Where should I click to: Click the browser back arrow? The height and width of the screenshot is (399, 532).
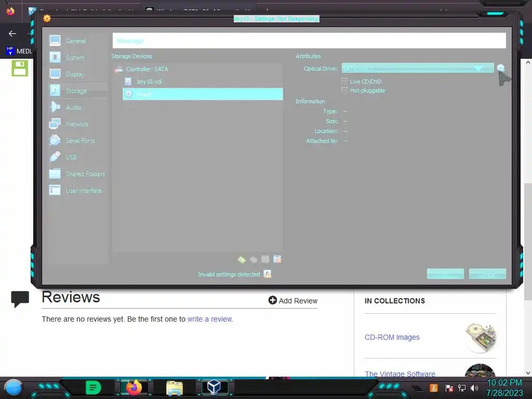click(12, 34)
